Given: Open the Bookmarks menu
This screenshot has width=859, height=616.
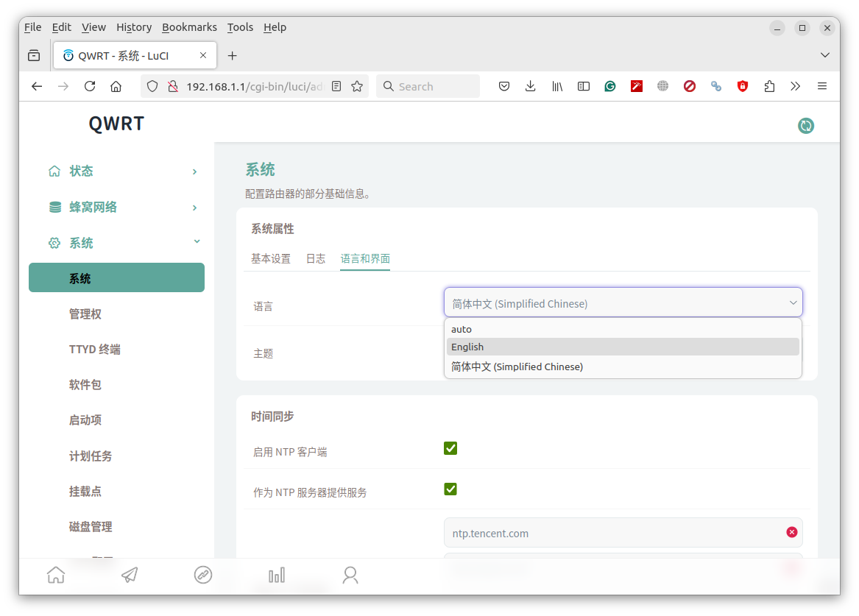Looking at the screenshot, I should (189, 26).
